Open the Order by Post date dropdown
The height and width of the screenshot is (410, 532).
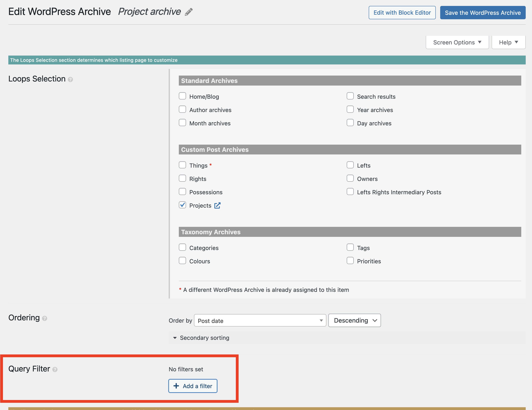260,321
